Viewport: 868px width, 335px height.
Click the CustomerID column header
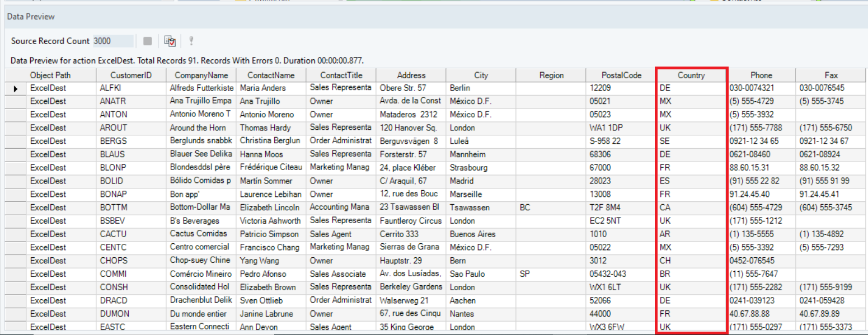click(x=130, y=75)
